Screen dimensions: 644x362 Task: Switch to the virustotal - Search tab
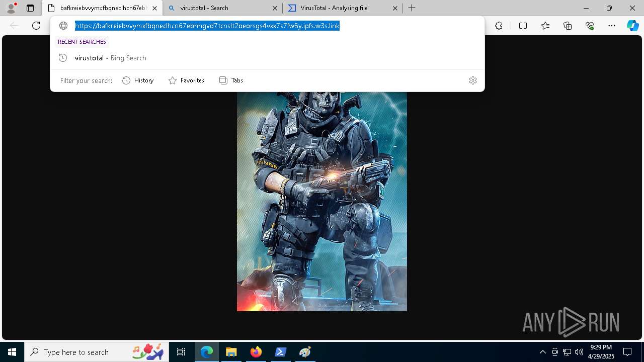pos(223,8)
